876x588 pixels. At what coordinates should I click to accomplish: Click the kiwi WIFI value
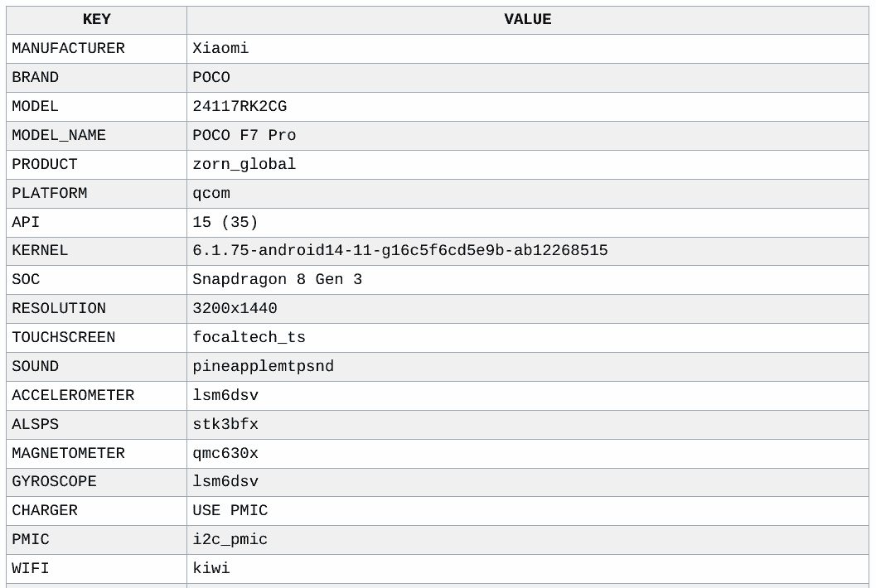point(211,569)
